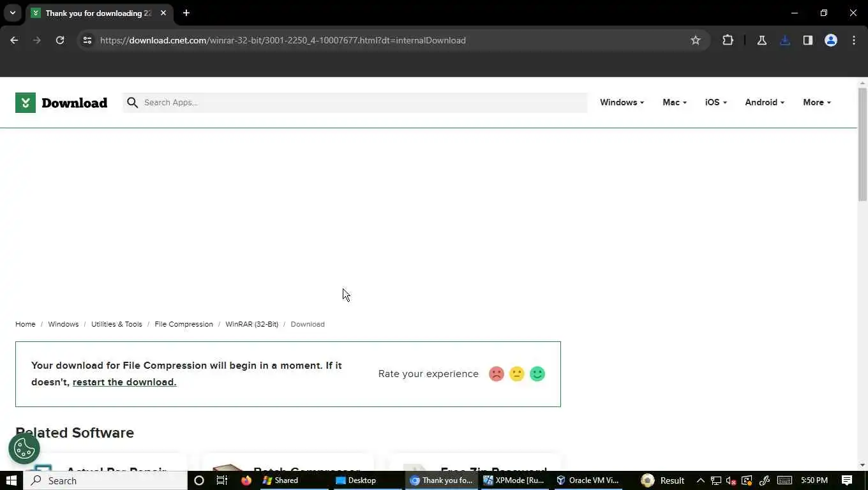
Task: Open File Compression breadcrumb
Action: pos(184,324)
